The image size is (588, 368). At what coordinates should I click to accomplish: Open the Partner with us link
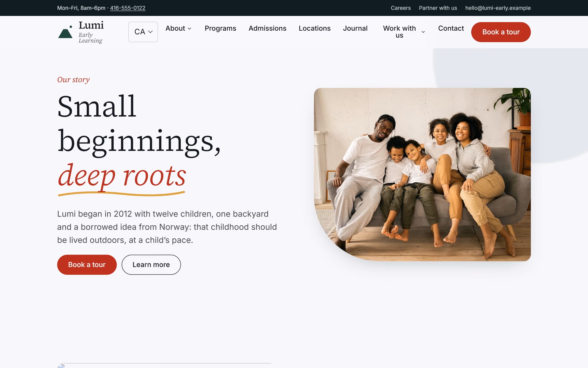pyautogui.click(x=438, y=8)
